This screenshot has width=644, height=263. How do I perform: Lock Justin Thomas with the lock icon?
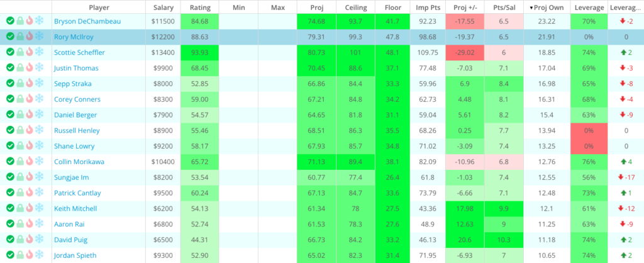pyautogui.click(x=20, y=68)
